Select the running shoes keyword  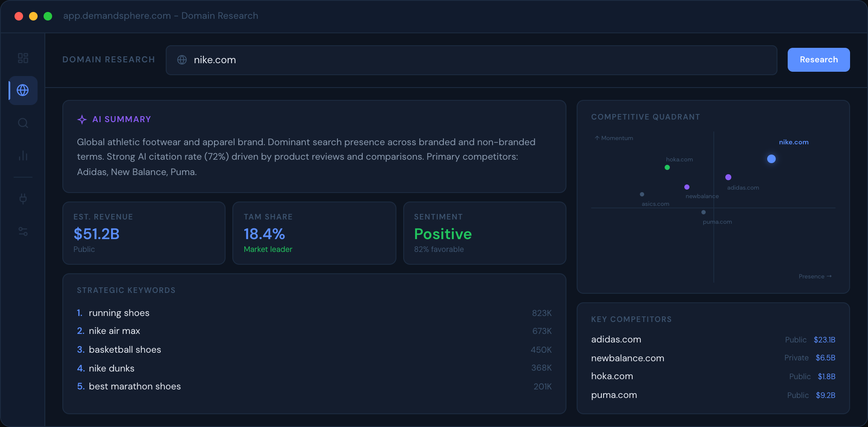point(119,313)
